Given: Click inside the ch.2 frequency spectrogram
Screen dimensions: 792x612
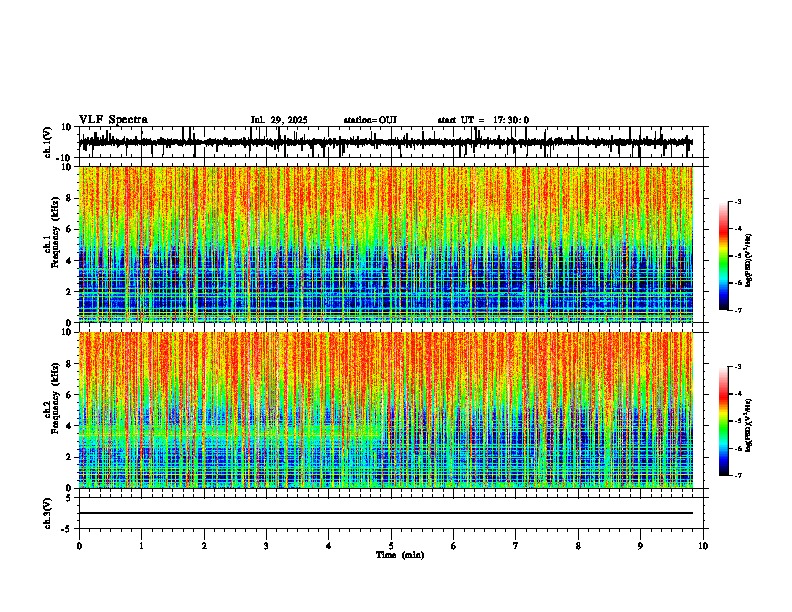Looking at the screenshot, I should pos(386,410).
